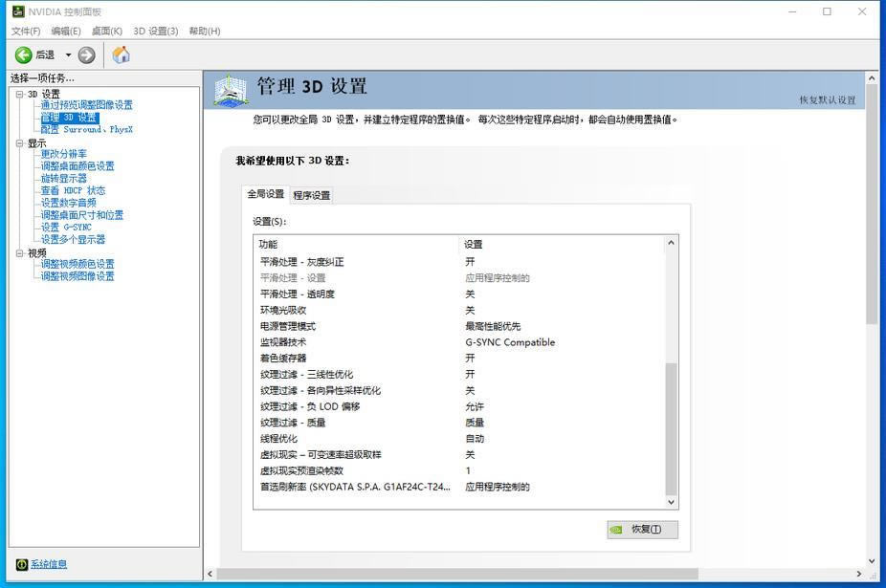Click the settings list scroll-down arrow
Screen dimensions: 886x588
coord(671,502)
